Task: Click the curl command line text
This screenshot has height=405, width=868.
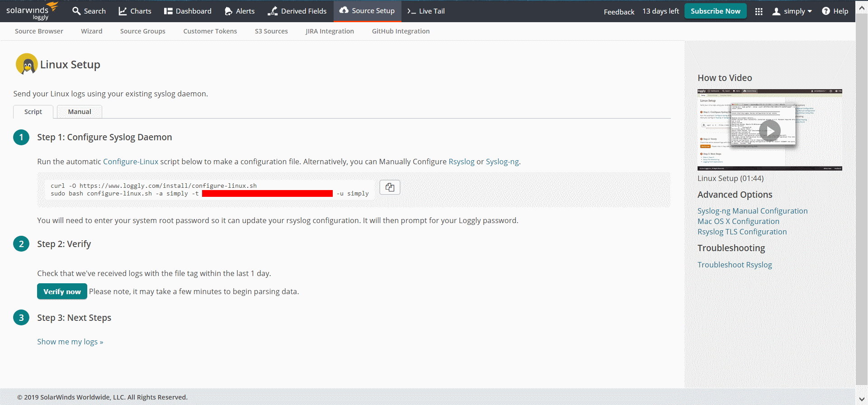Action: (x=154, y=186)
